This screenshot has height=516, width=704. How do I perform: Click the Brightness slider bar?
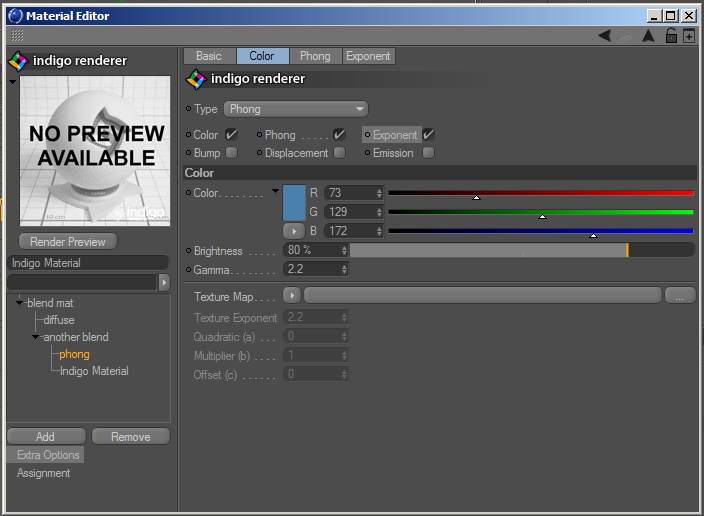pyautogui.click(x=522, y=250)
